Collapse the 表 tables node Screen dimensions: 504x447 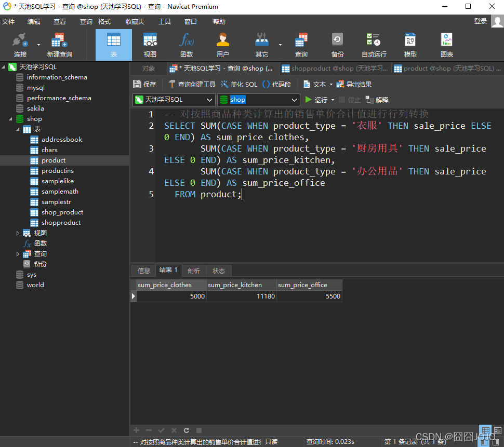tap(18, 129)
